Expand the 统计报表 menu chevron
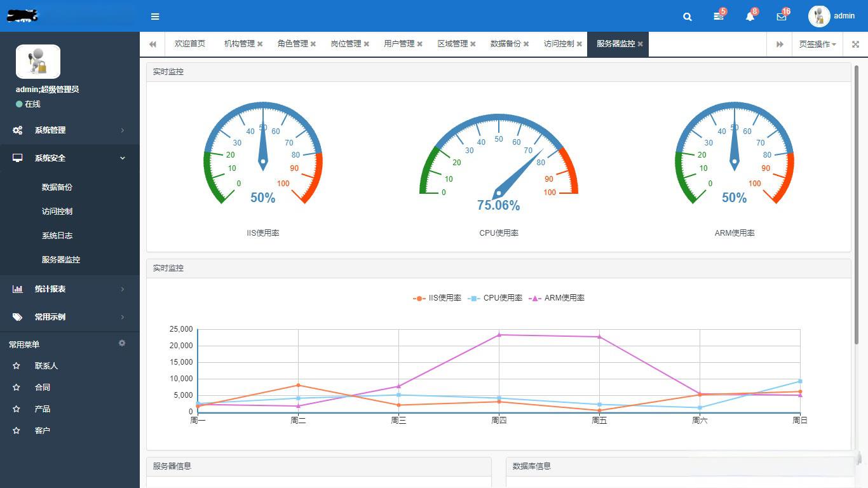The width and height of the screenshot is (868, 488). [123, 289]
